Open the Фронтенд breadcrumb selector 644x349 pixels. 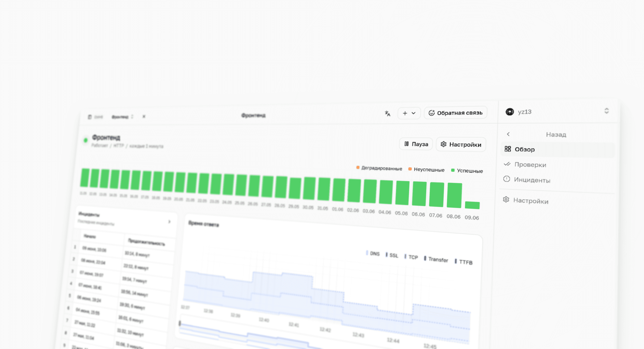[122, 117]
